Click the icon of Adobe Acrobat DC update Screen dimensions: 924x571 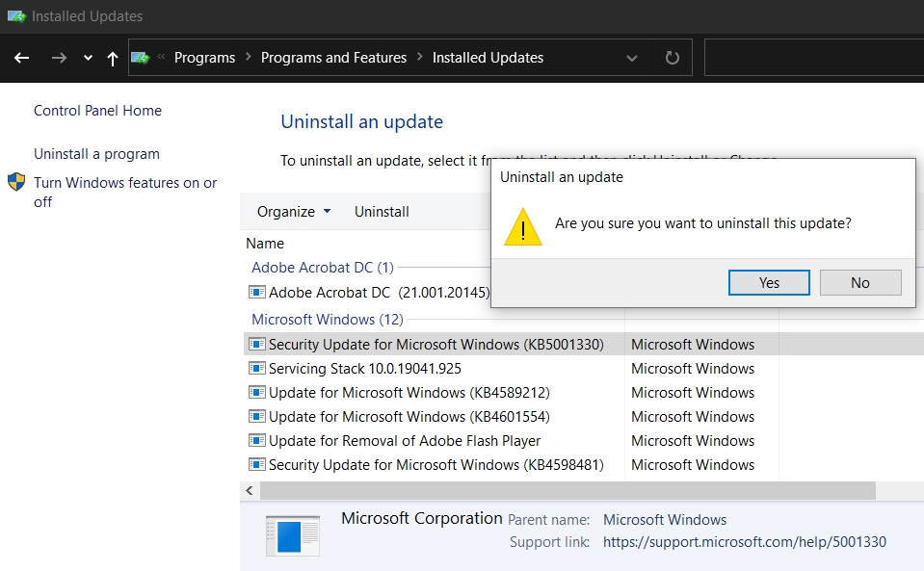[x=257, y=292]
